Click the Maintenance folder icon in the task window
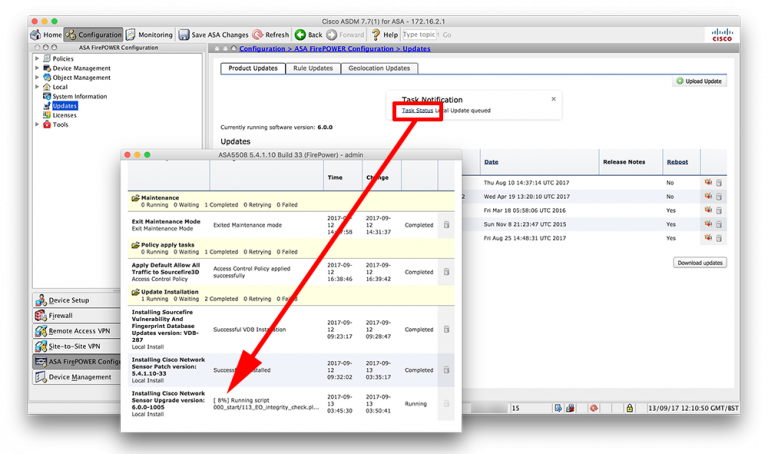768x454 pixels. point(135,198)
